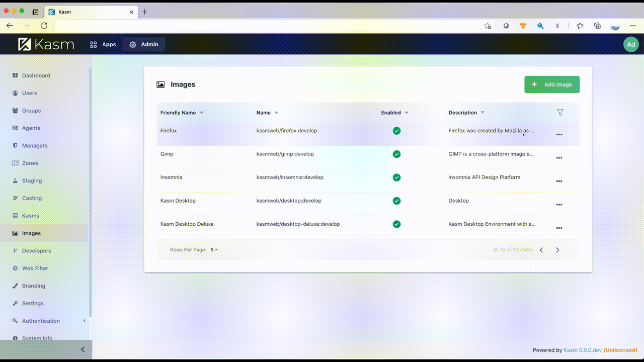This screenshot has height=362, width=644.
Task: Click kasmweb/gimp:develop name cell
Action: tap(285, 154)
